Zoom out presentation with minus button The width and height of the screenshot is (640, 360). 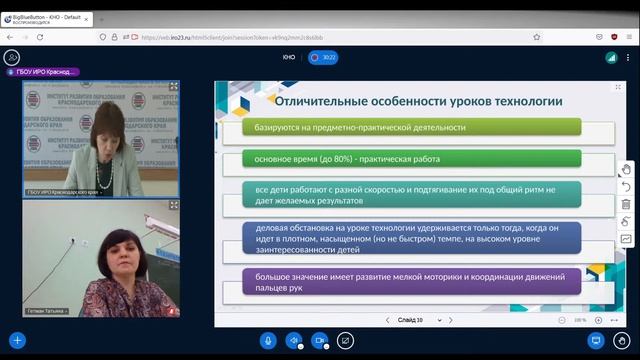coord(562,320)
